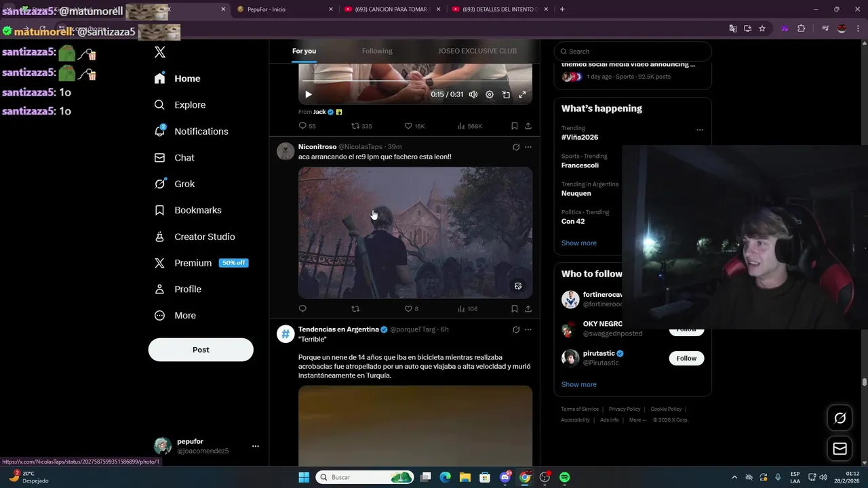Open Bookmarks in the sidebar
This screenshot has width=868, height=488.
pos(188,210)
